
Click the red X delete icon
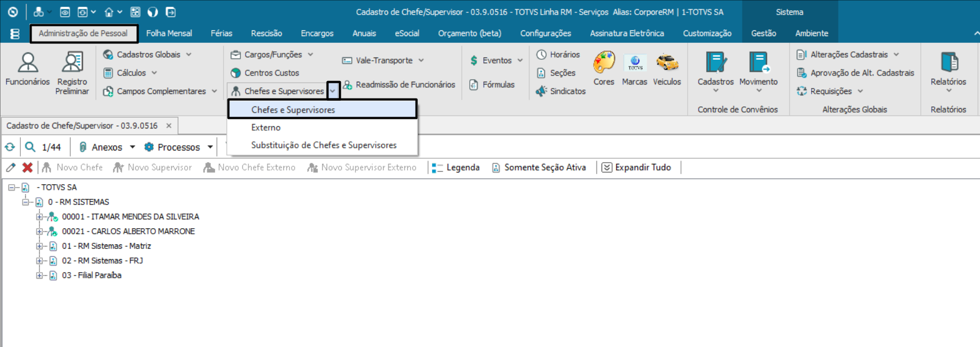click(x=27, y=167)
